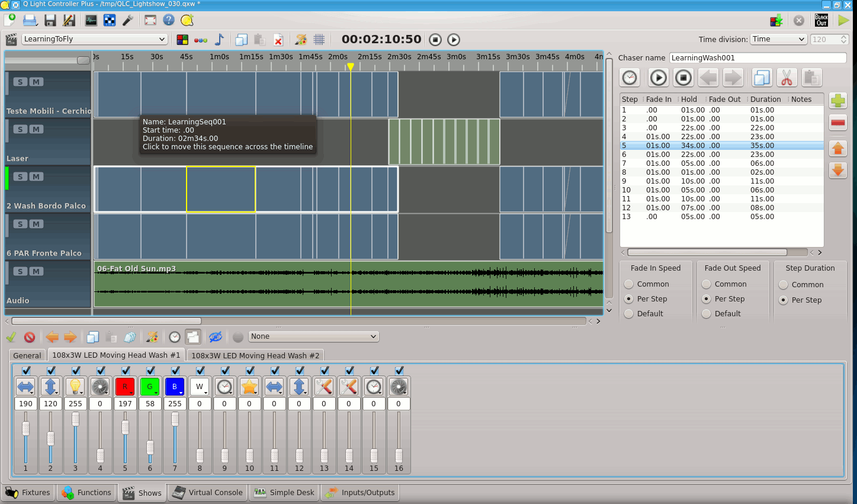Click the Chaser name field showing LearningWash001
This screenshot has height=504, width=857.
click(758, 57)
